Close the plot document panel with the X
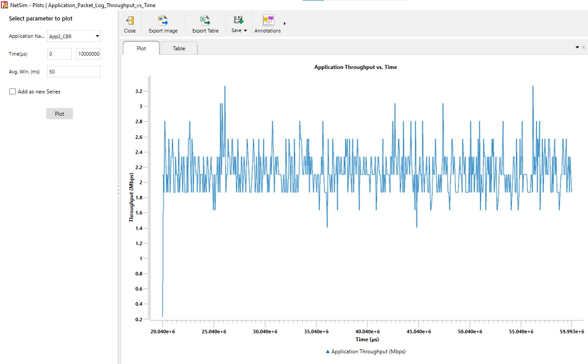 [583, 47]
